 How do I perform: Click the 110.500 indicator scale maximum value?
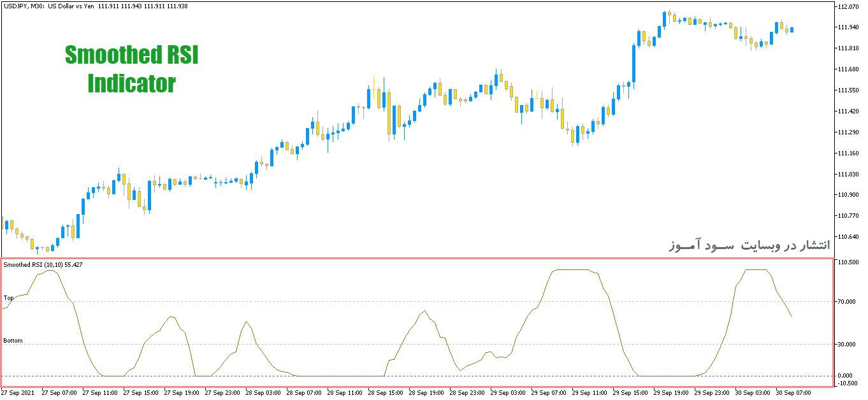[849, 262]
